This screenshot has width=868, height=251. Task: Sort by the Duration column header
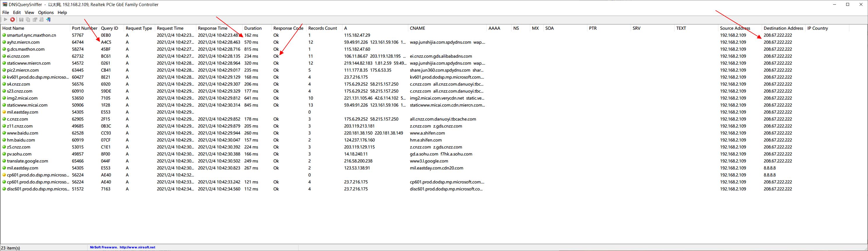(x=253, y=28)
